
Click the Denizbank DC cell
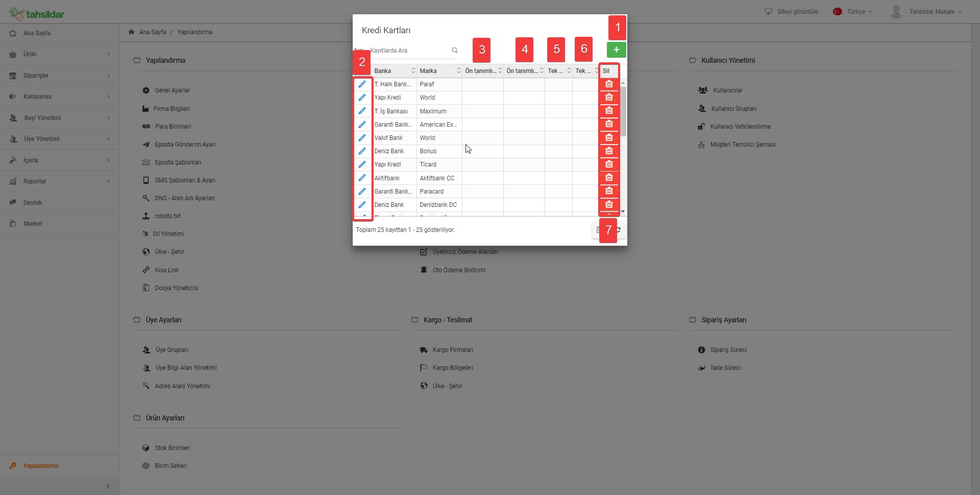point(439,205)
